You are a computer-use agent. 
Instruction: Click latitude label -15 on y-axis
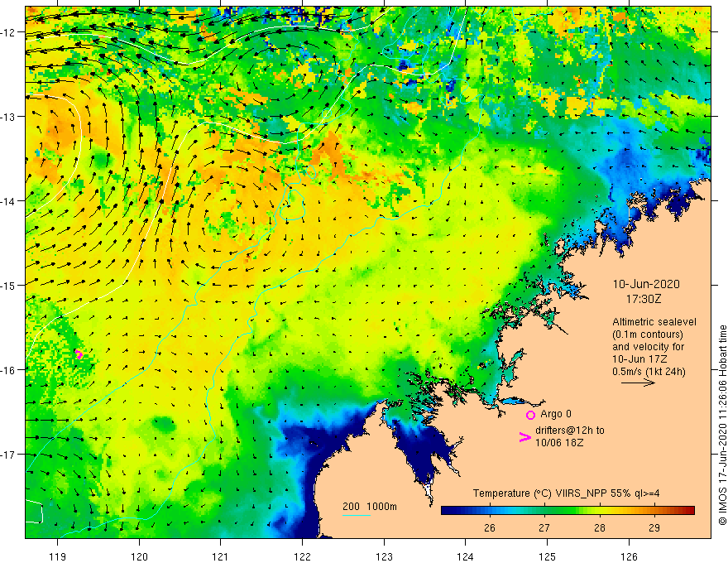click(x=7, y=285)
